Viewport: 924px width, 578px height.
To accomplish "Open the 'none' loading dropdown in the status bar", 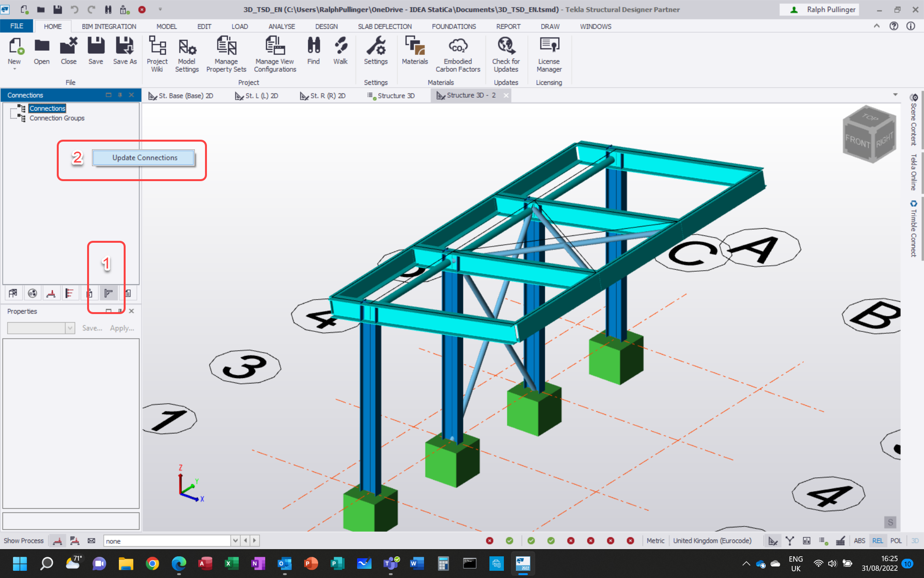I will tap(235, 541).
